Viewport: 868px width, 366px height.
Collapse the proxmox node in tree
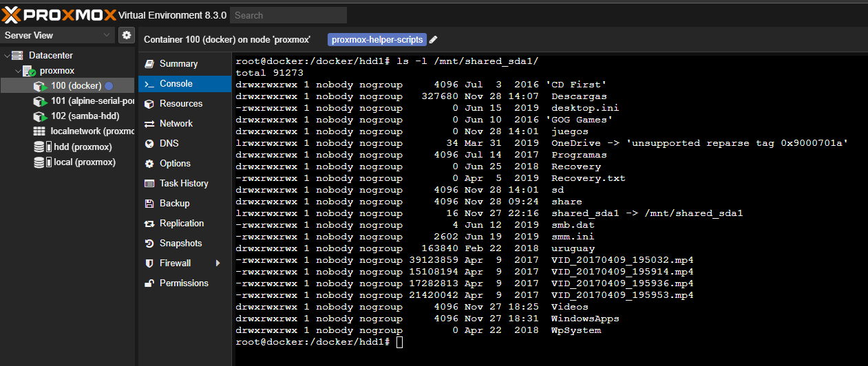[19, 71]
